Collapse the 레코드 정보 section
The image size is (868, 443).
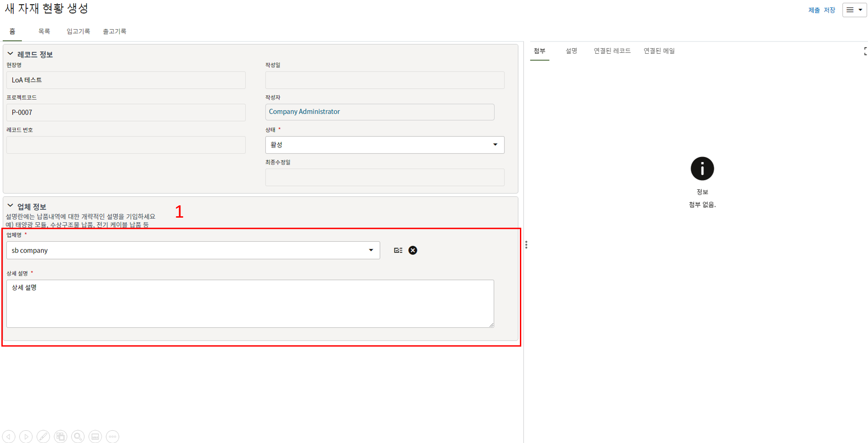click(x=10, y=54)
